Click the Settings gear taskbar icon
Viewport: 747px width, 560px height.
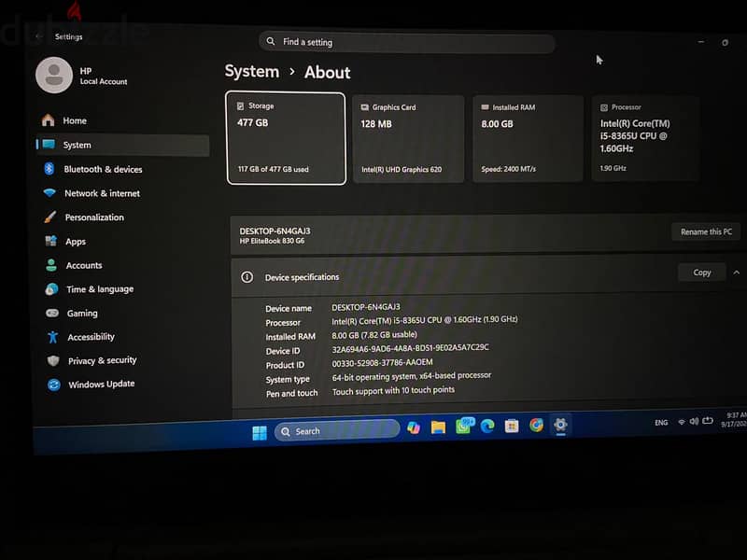(561, 424)
